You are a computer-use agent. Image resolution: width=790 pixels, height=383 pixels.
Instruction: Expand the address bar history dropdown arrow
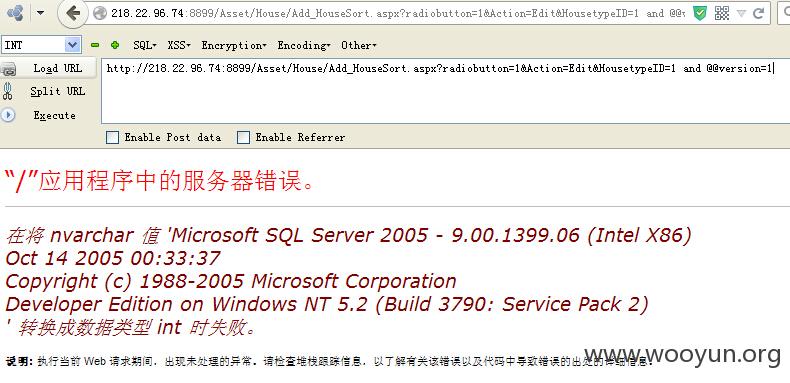(741, 14)
